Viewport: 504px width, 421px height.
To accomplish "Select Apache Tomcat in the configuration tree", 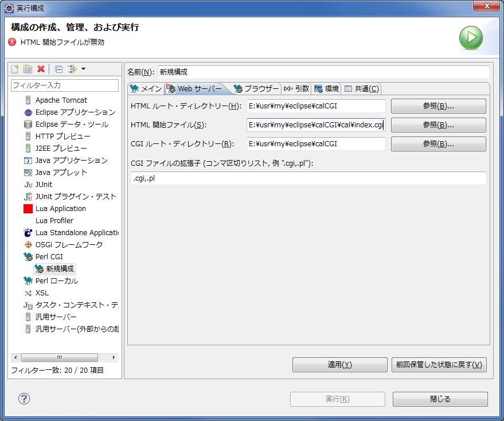I will click(61, 100).
